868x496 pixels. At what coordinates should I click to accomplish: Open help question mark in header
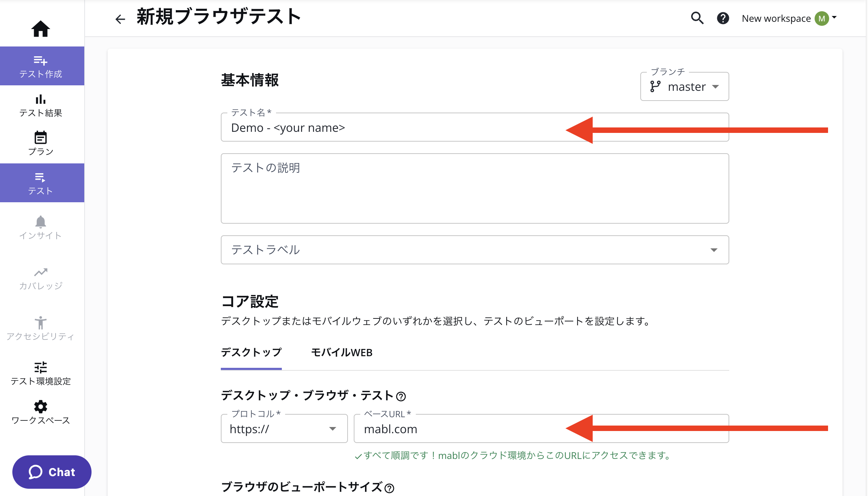723,18
